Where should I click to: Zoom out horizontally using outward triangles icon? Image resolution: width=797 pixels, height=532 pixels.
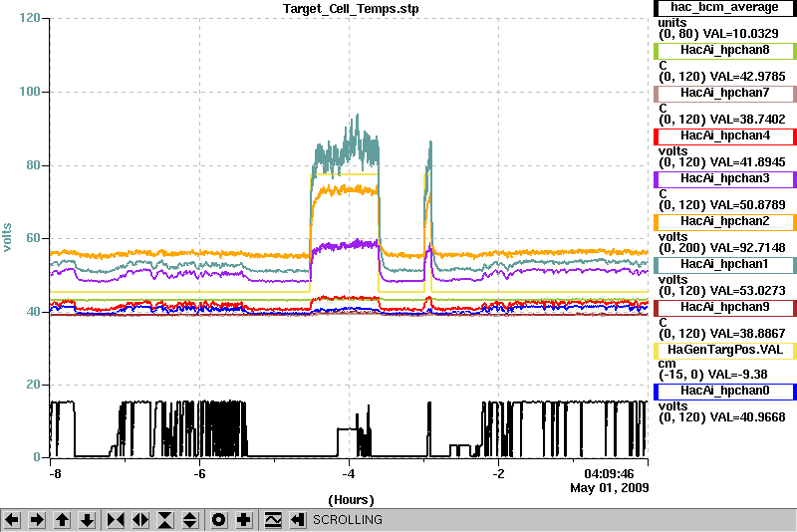(140, 520)
